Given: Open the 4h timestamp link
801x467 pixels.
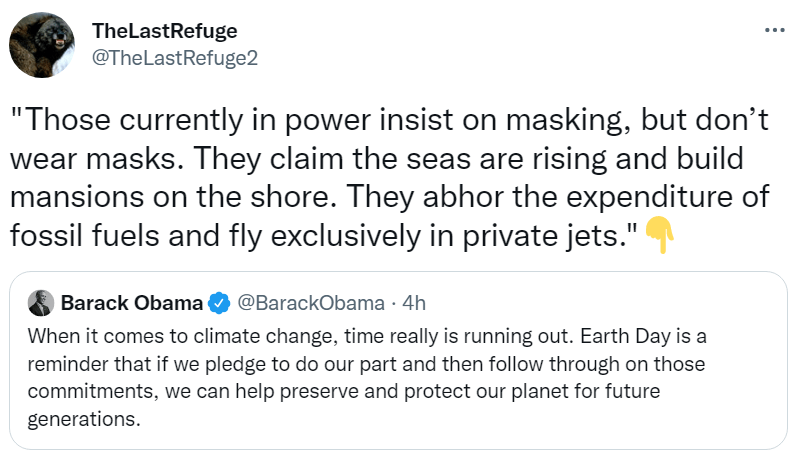Looking at the screenshot, I should [414, 302].
